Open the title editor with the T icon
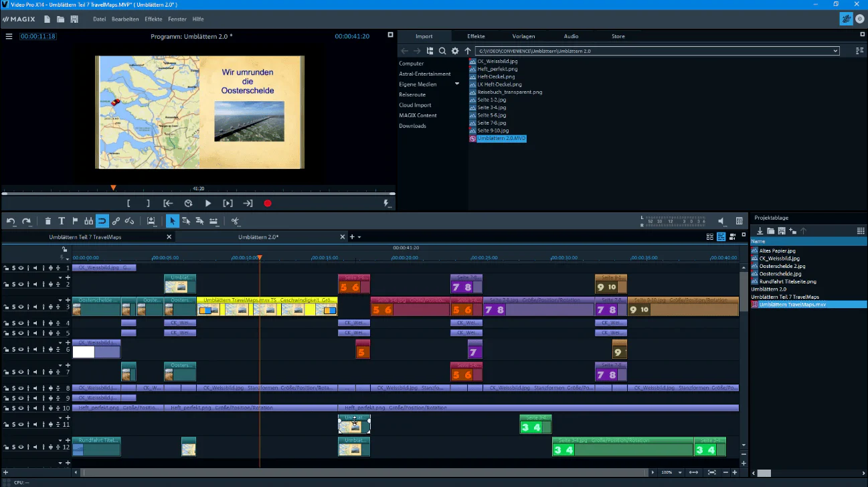Image resolution: width=868 pixels, height=487 pixels. [x=62, y=221]
